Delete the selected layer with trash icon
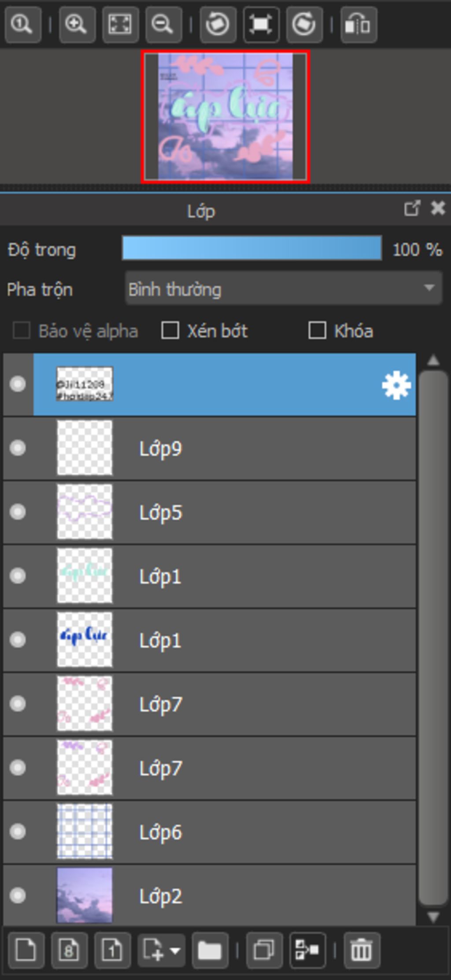This screenshot has height=980, width=451. point(362,951)
